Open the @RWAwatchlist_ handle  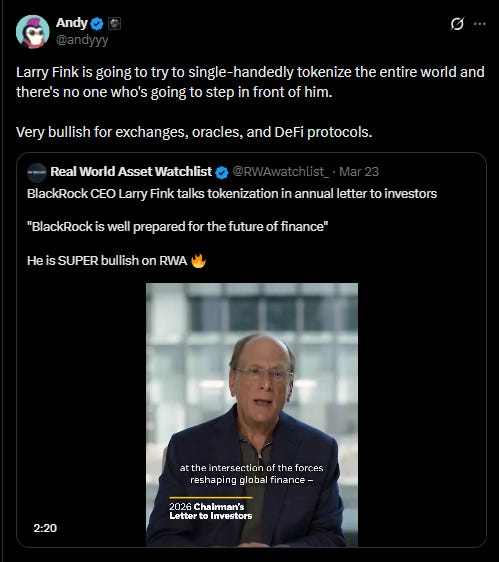281,172
